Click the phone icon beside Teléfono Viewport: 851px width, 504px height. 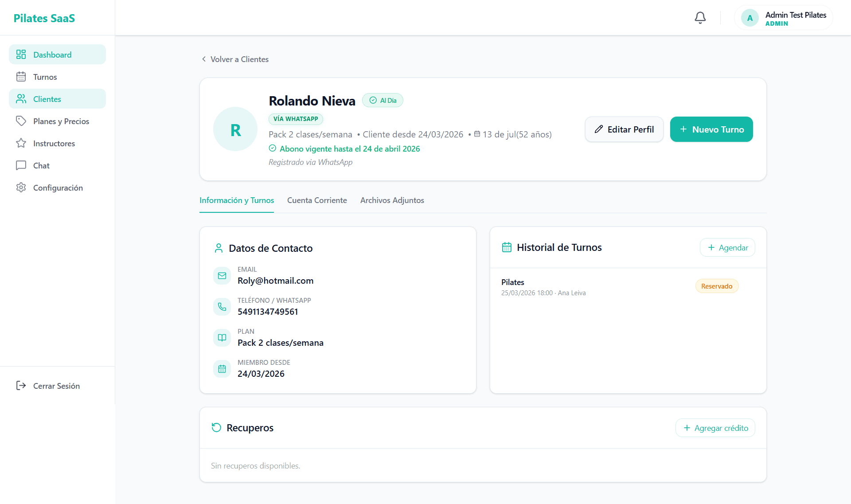point(222,307)
